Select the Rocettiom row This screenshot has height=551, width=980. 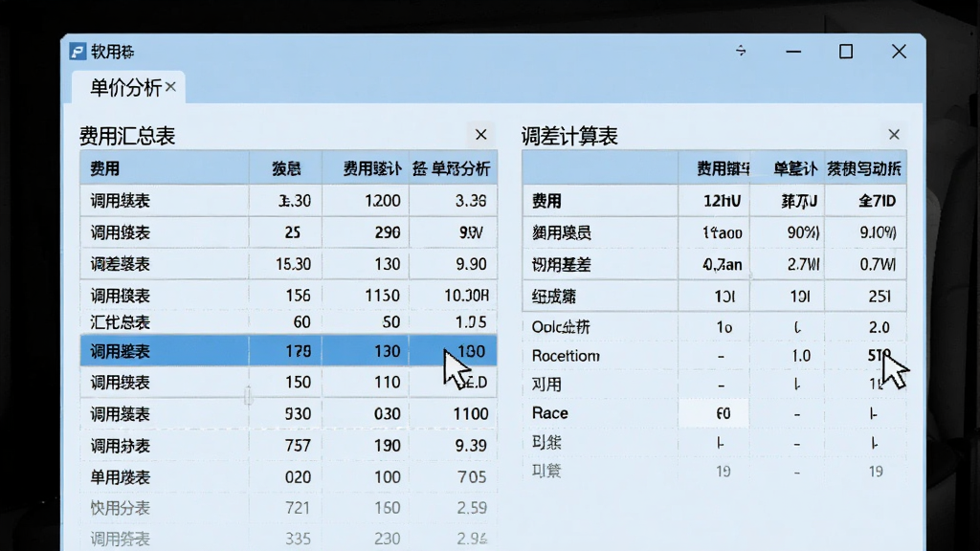coord(714,356)
